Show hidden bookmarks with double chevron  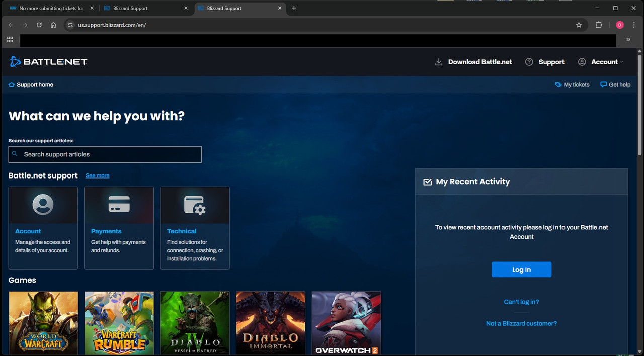628,39
